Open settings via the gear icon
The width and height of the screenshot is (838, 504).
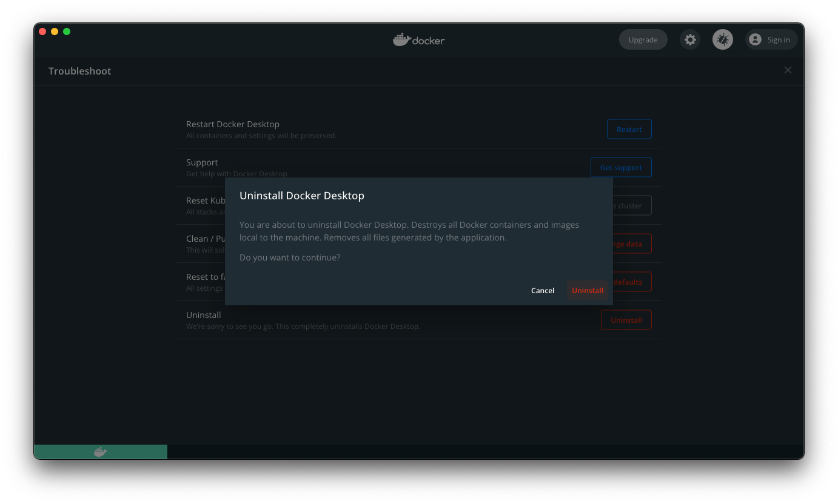pos(690,40)
